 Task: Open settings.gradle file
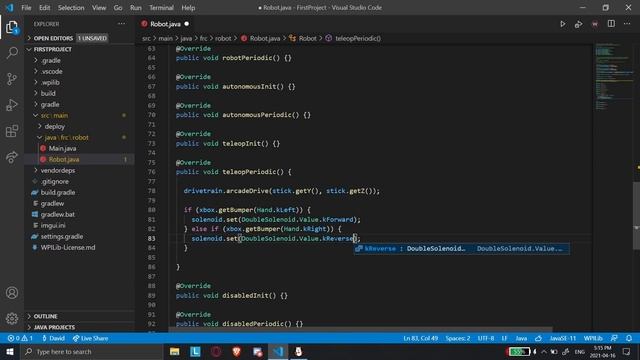[80, 236]
